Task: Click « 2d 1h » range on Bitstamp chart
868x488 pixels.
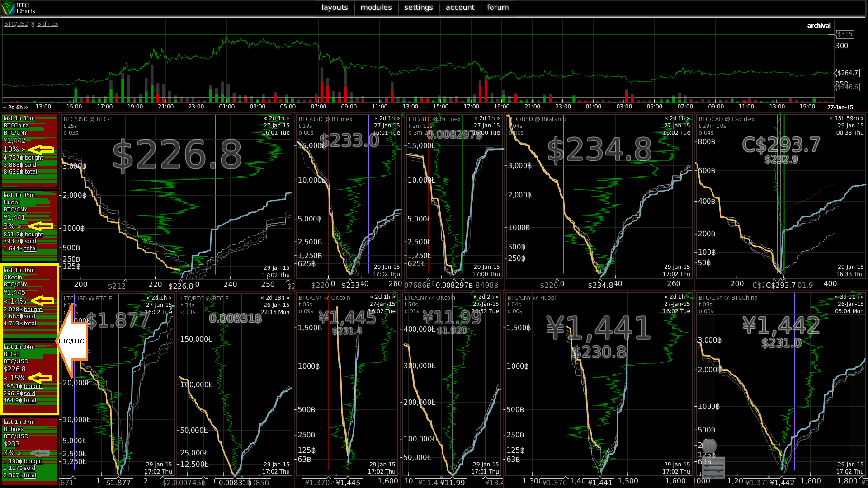Action: [x=677, y=118]
